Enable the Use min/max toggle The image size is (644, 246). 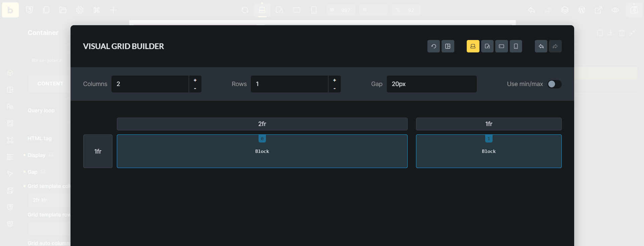pos(554,84)
